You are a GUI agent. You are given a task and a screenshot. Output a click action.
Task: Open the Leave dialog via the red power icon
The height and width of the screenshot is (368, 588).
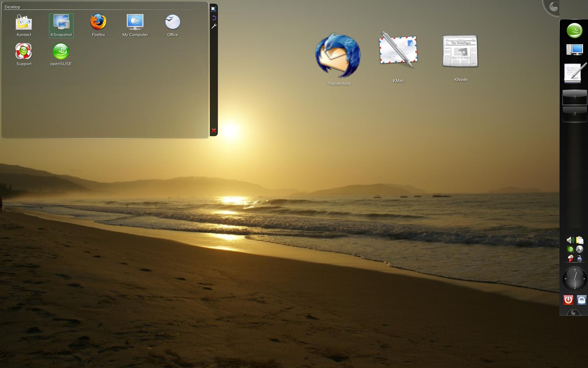coord(568,300)
